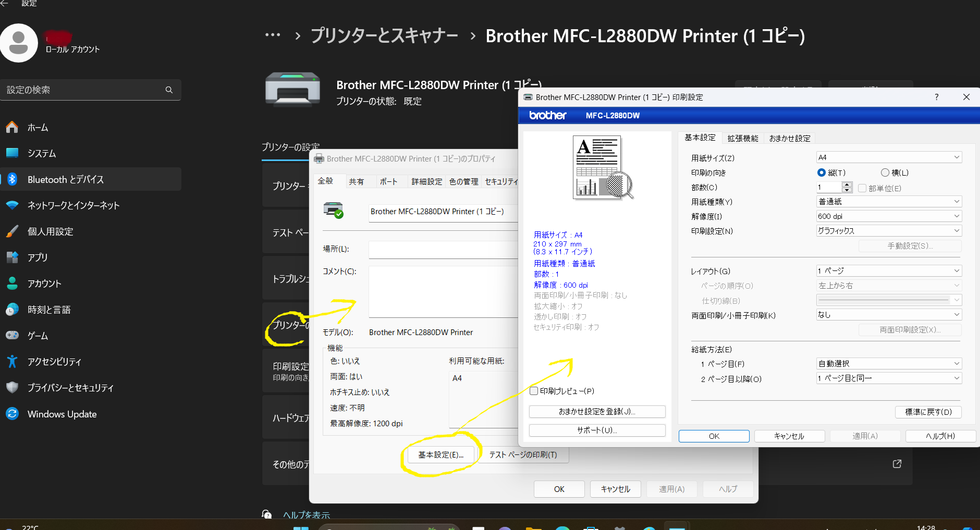Image resolution: width=980 pixels, height=530 pixels.
Task: Click the 場所(L) text field
Action: 443,250
